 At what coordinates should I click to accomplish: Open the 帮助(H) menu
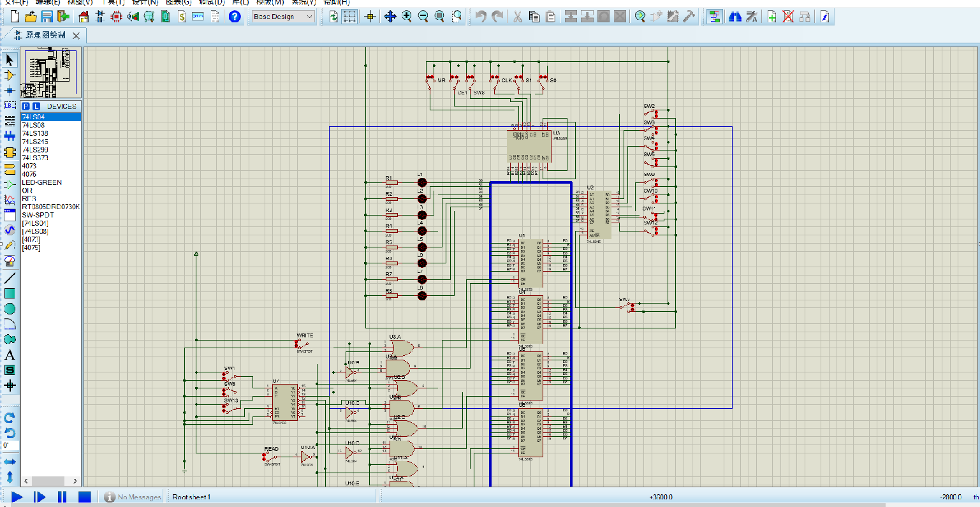[336, 3]
